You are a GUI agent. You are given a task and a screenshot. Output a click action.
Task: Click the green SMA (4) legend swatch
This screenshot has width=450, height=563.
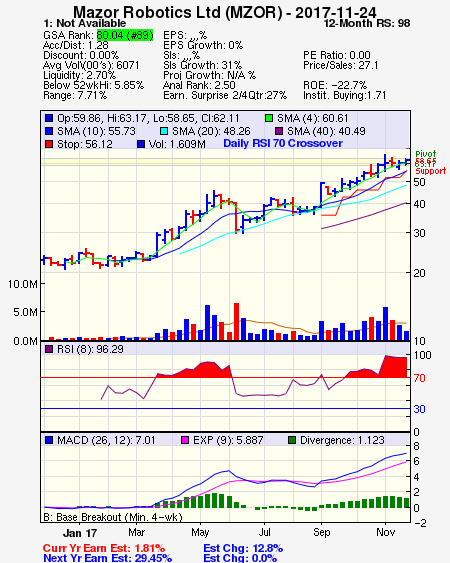pyautogui.click(x=269, y=118)
